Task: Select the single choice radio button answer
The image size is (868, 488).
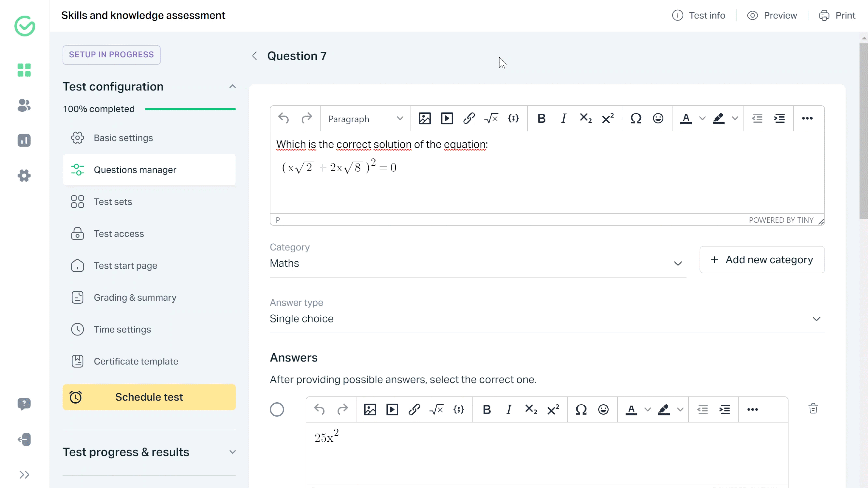Action: click(277, 409)
